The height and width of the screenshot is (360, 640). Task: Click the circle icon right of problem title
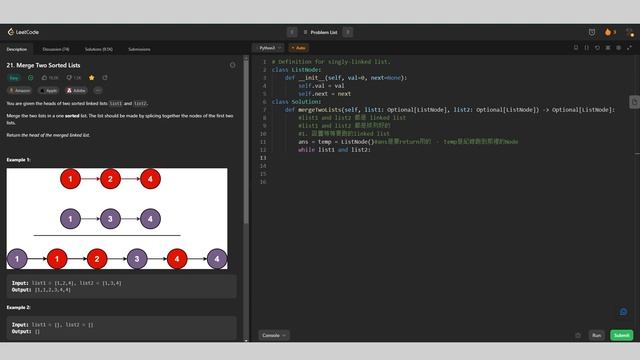pyautogui.click(x=233, y=65)
